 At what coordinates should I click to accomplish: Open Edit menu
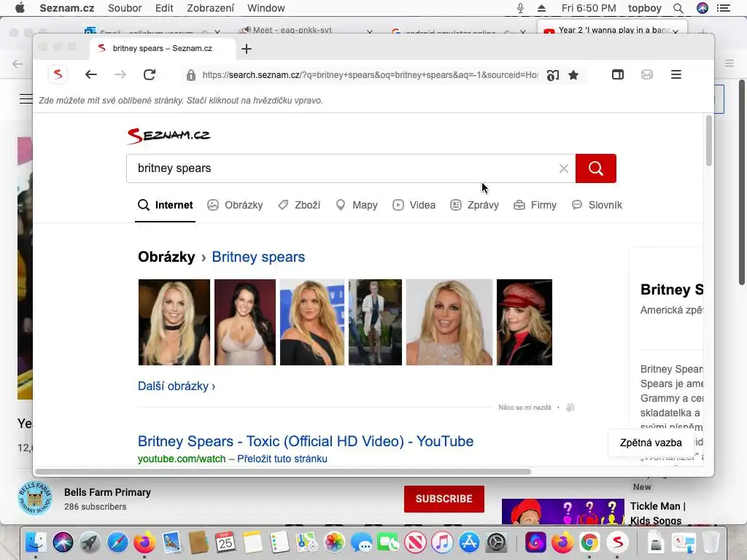(x=164, y=8)
